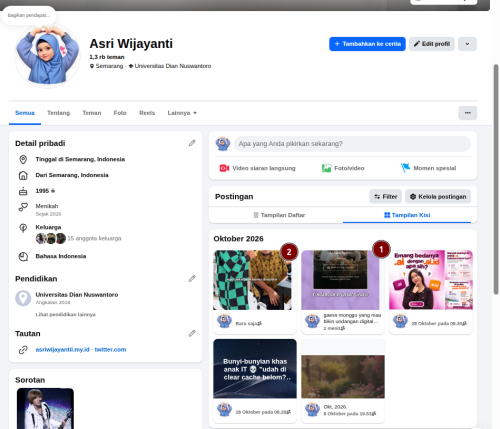The height and width of the screenshot is (429, 500).
Task: Click the location pin icon for Tinggal di Semarang
Action: [x=23, y=160]
